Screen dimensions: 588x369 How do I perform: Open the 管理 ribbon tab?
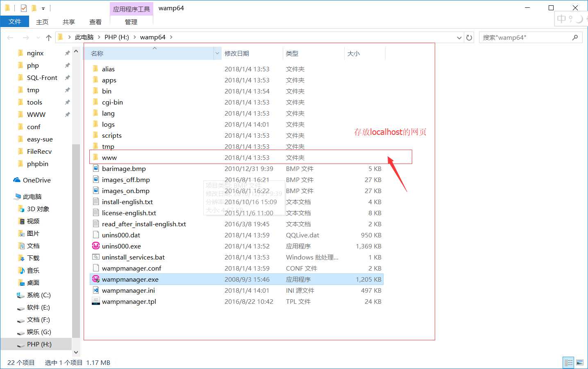tap(131, 22)
